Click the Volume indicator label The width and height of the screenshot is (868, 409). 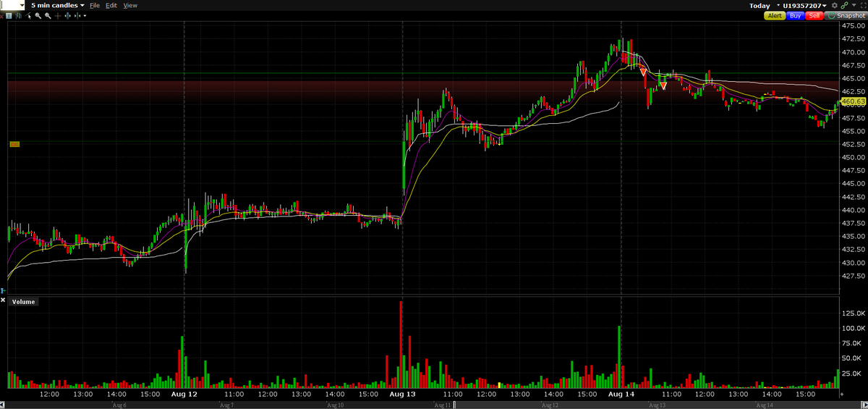pyautogui.click(x=22, y=302)
